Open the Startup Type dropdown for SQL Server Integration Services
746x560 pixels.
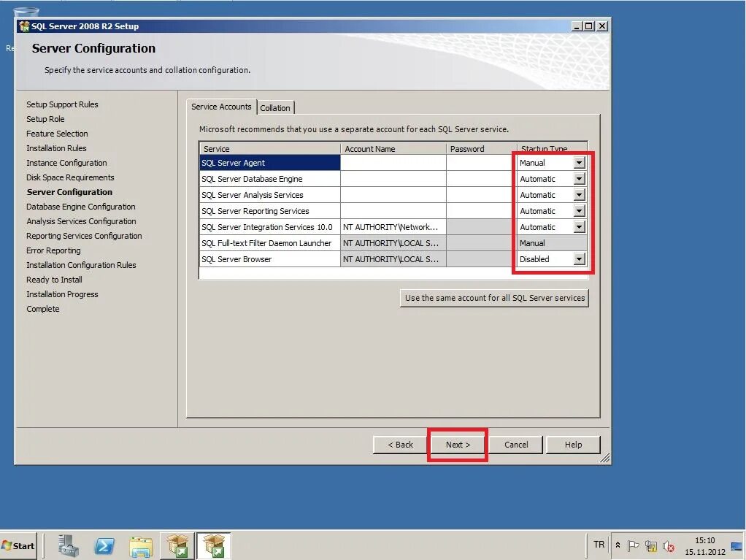pos(579,227)
